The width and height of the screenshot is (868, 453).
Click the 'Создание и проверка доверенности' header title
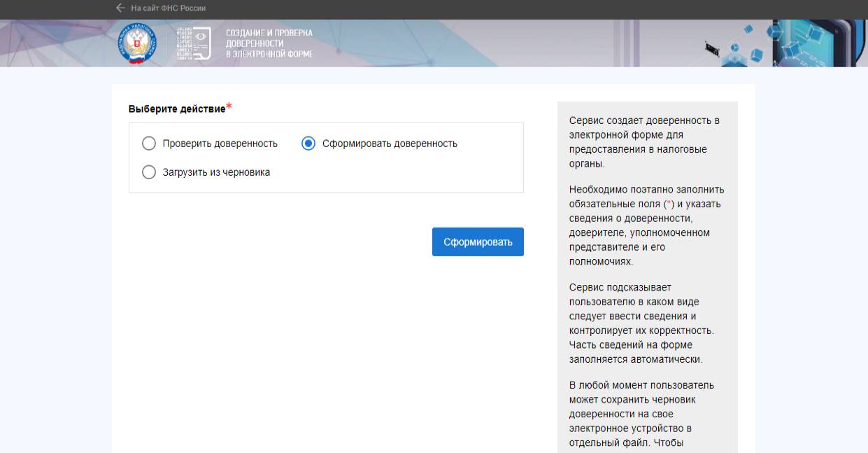pos(269,40)
